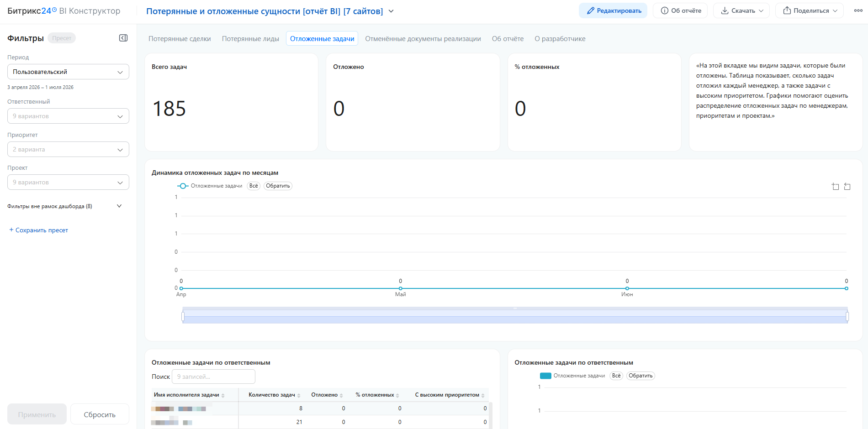Image resolution: width=868 pixels, height=429 pixels.
Task: Toggle Отложенные задачи bar series legend
Action: (x=572, y=376)
